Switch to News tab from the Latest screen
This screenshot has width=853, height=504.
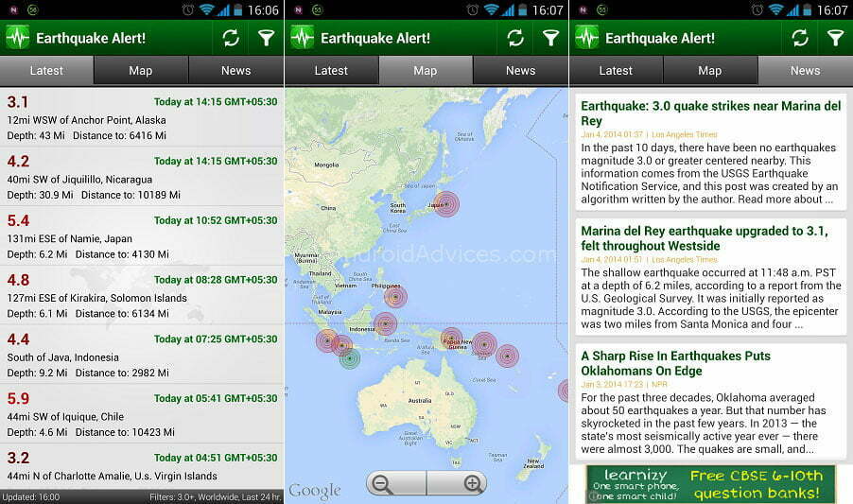coord(236,71)
